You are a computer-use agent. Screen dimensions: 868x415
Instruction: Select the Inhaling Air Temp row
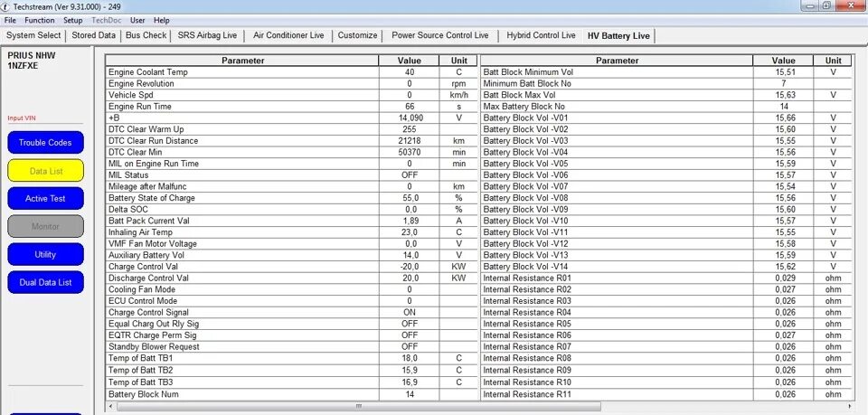[x=292, y=232]
